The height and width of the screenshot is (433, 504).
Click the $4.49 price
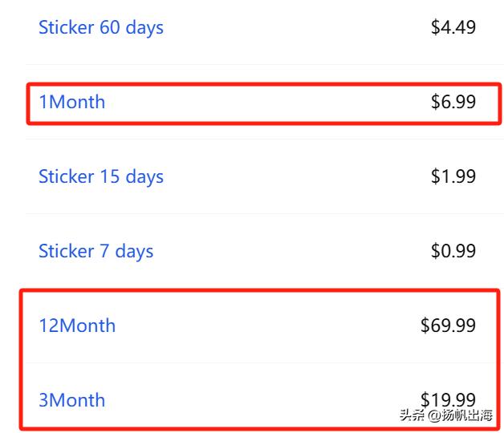pos(453,27)
